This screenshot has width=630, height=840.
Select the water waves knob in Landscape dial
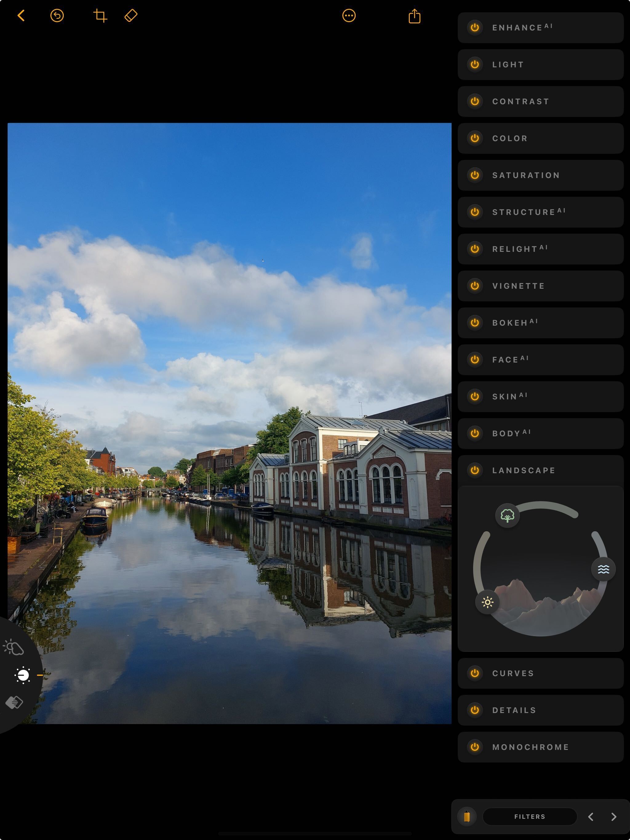(x=603, y=569)
